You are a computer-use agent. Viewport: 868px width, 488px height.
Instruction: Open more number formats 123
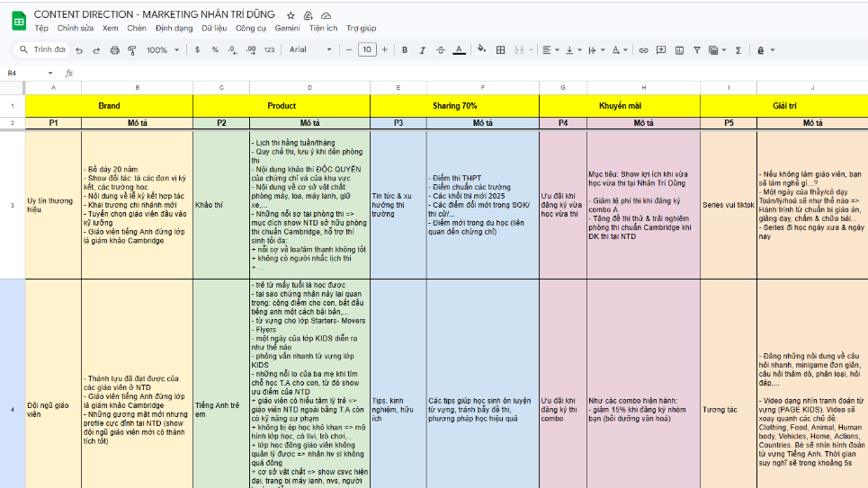(269, 49)
